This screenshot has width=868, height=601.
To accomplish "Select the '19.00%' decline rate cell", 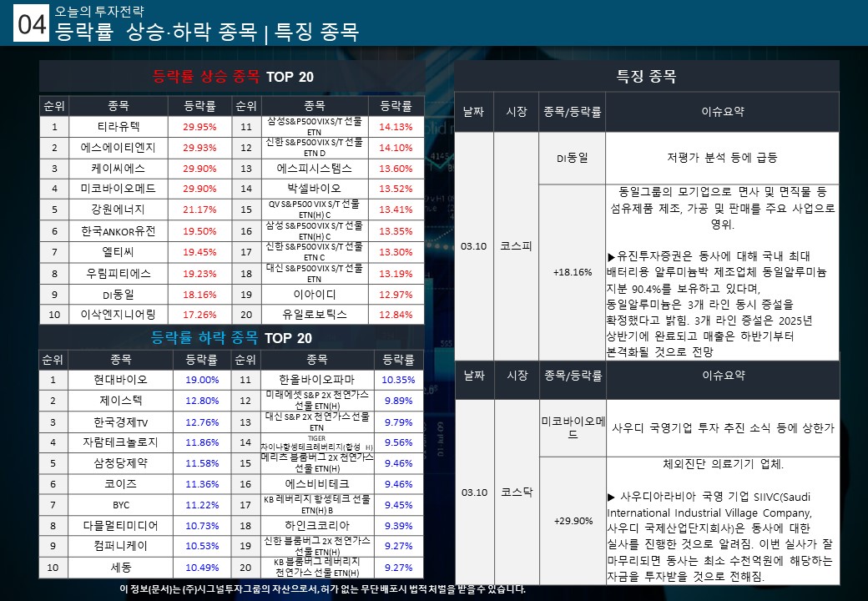I will 202,380.
